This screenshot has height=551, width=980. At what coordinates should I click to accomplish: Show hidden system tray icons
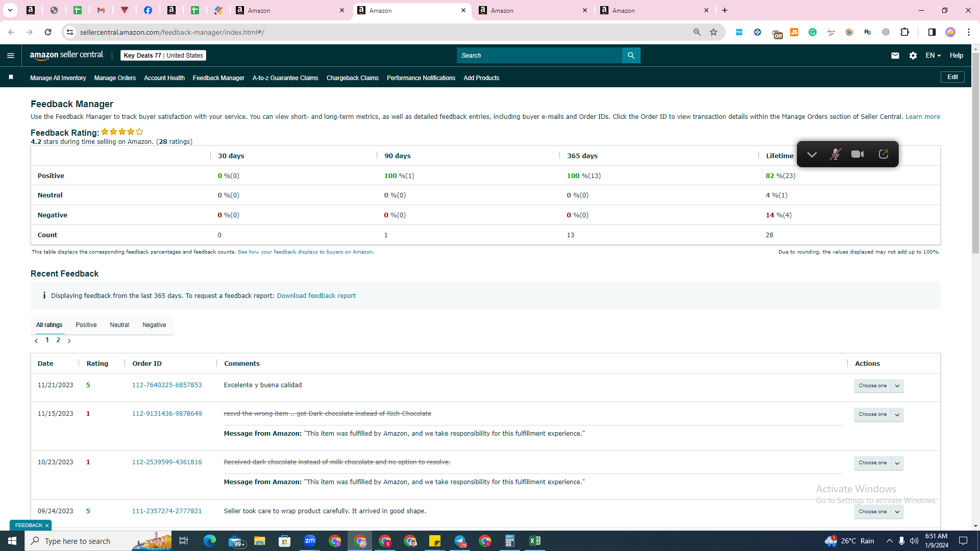(x=889, y=541)
